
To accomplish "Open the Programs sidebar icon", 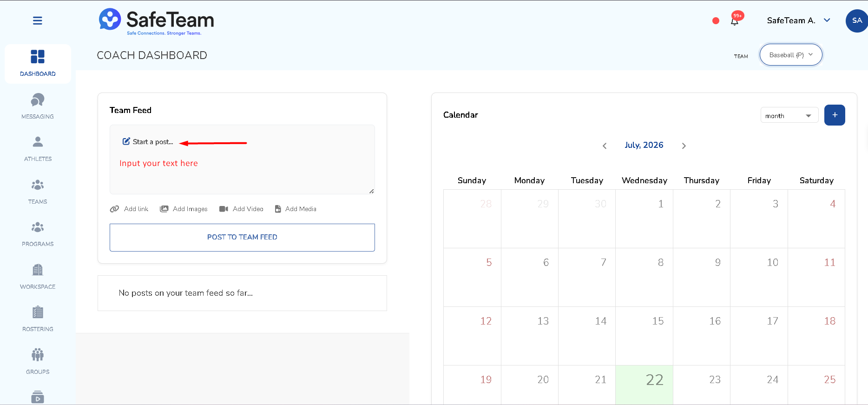I will pyautogui.click(x=38, y=227).
